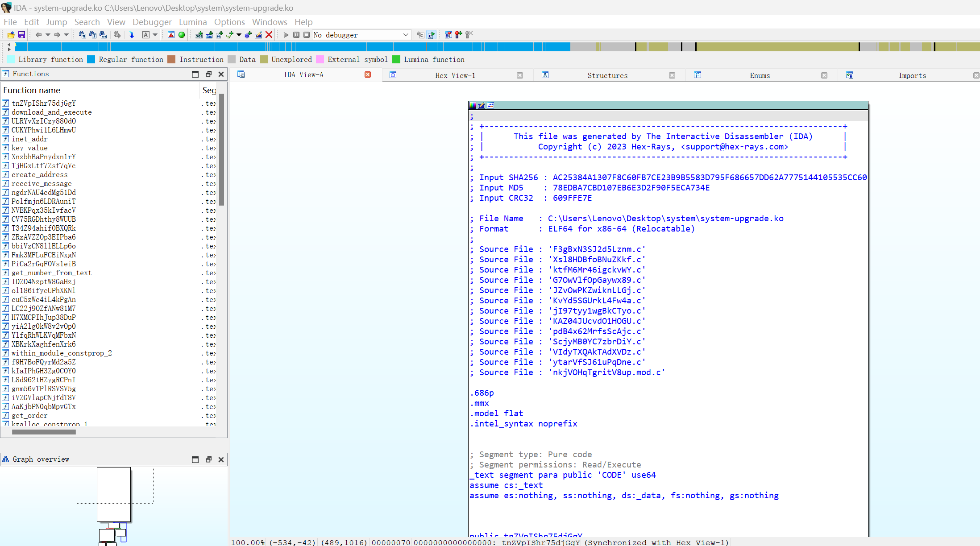Select receive_message function entry
The height and width of the screenshot is (546, 980).
click(42, 184)
